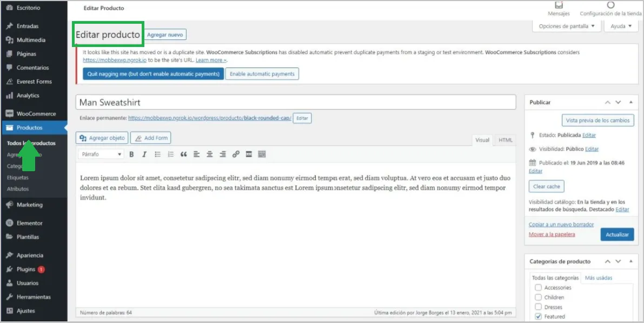Click Copiar a un nuevo borrador
Viewport: 644px width, 323px height.
click(561, 225)
